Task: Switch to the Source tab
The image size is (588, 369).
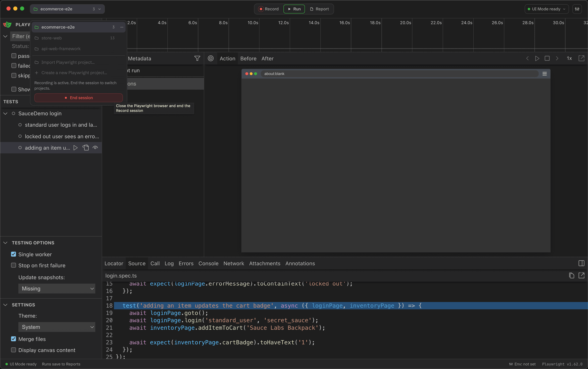Action: 137,263
